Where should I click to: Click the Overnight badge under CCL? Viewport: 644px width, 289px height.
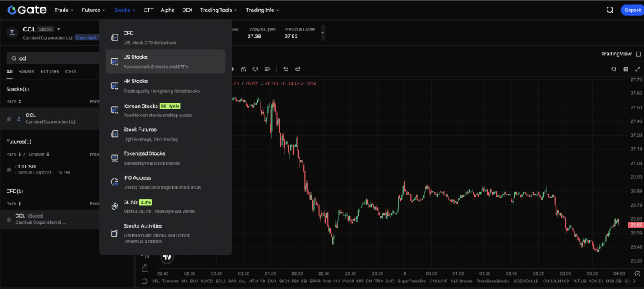click(87, 37)
